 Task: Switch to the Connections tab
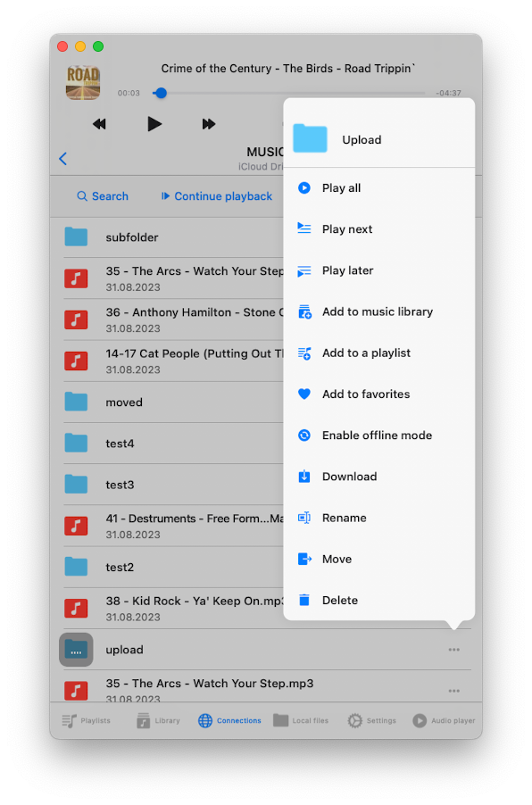(x=229, y=721)
